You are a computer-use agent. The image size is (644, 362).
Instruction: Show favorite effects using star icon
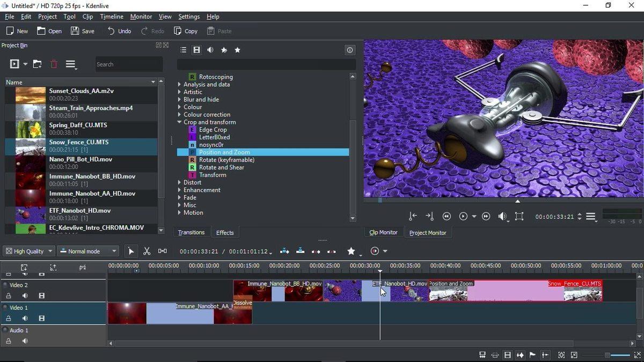click(238, 50)
